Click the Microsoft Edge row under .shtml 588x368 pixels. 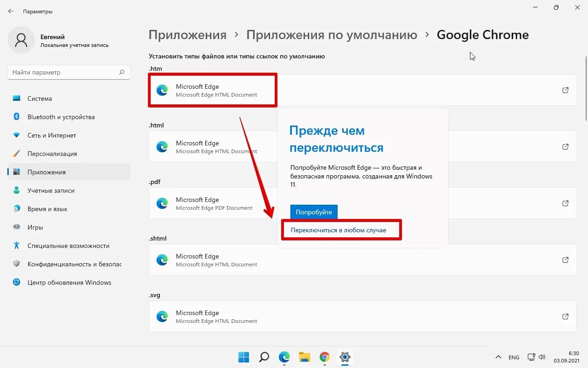click(362, 260)
